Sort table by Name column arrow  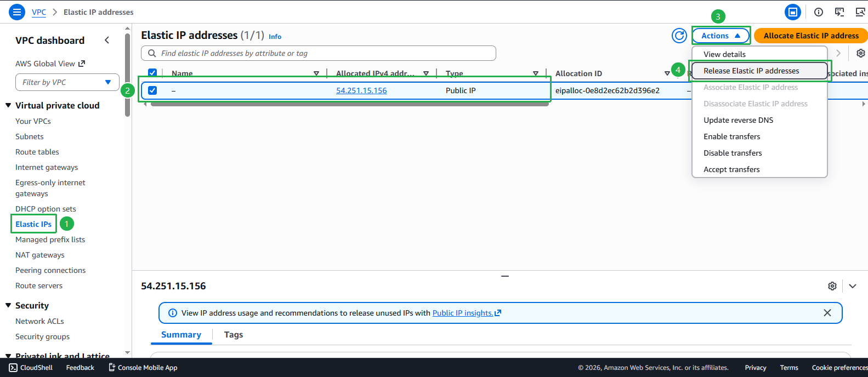(316, 73)
